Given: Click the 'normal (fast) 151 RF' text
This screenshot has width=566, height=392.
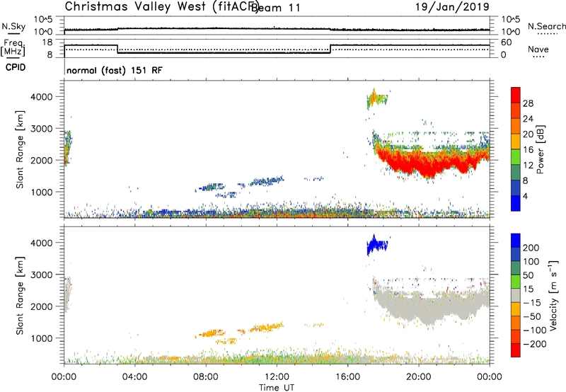Looking at the screenshot, I should tap(115, 70).
